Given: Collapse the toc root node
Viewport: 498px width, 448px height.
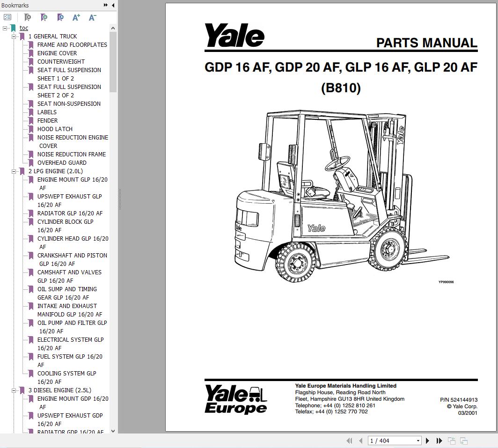Looking at the screenshot, I should [x=5, y=28].
